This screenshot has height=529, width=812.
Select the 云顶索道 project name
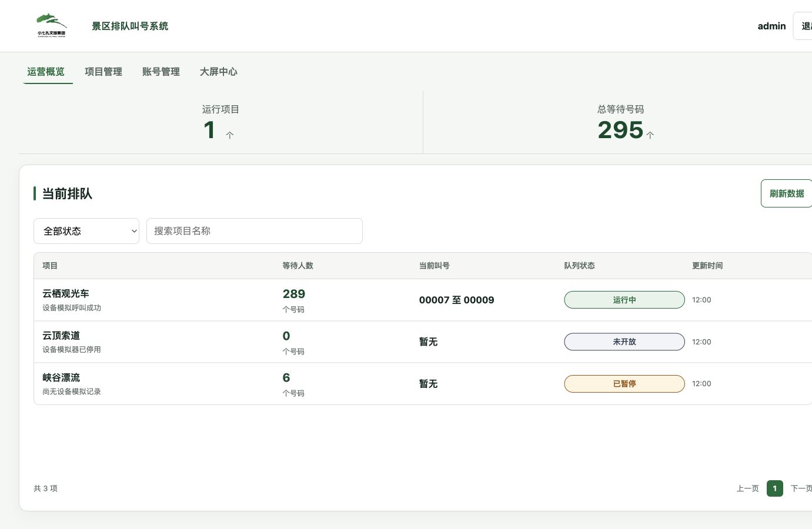[61, 336]
